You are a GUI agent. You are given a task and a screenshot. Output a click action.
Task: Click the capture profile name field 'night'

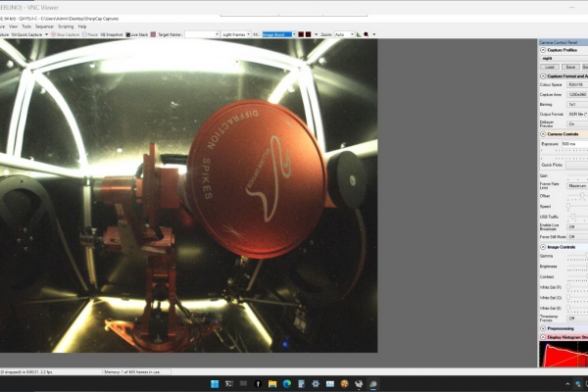click(x=564, y=58)
